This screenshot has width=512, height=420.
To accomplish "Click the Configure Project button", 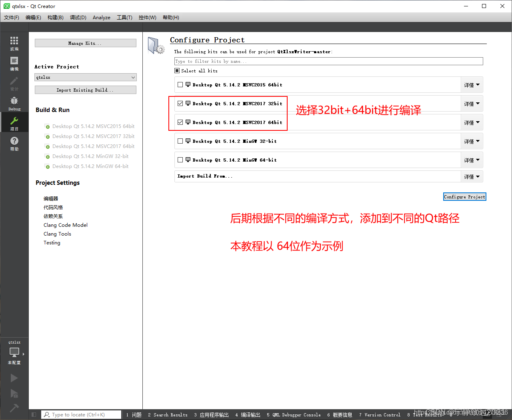I will (x=464, y=196).
